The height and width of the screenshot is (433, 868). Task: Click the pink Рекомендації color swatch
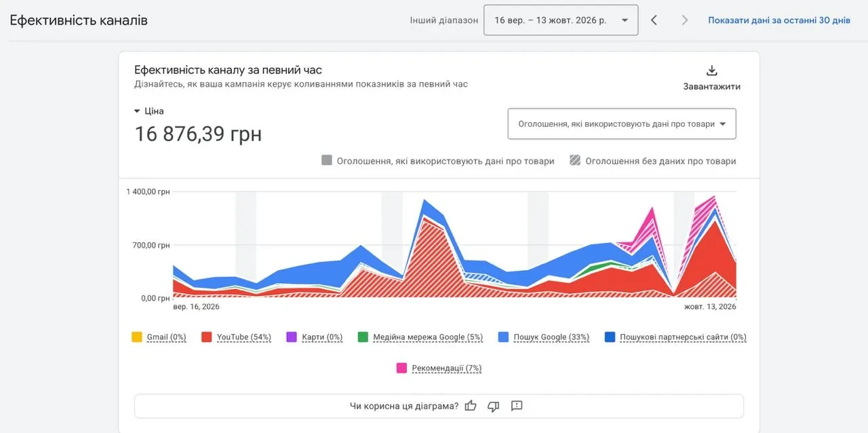(x=401, y=368)
